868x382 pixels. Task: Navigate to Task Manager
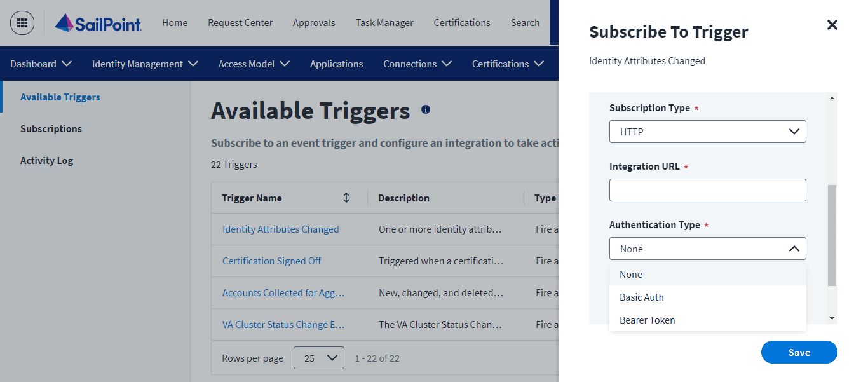point(384,23)
